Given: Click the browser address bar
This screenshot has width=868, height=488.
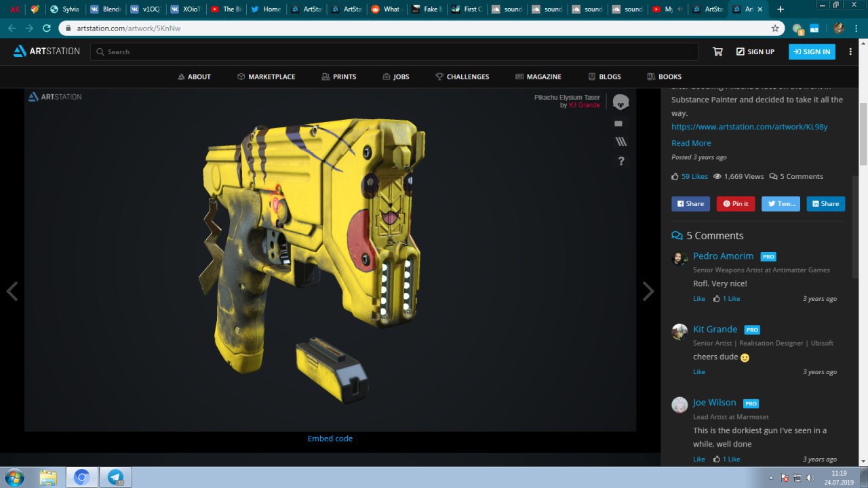Looking at the screenshot, I should click(420, 28).
